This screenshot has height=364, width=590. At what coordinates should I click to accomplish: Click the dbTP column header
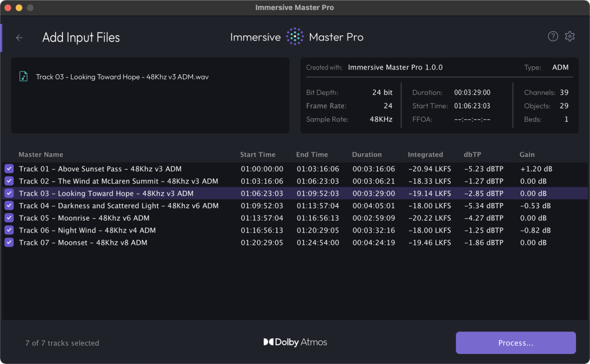click(472, 154)
